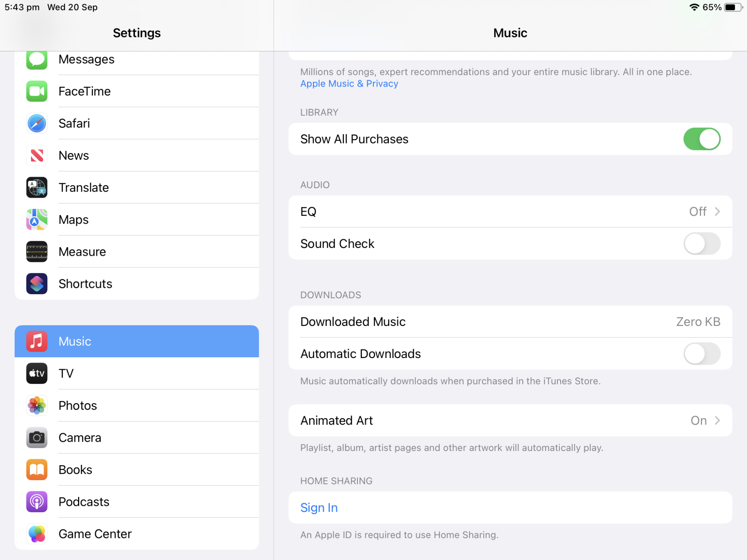Image resolution: width=747 pixels, height=560 pixels.
Task: Tap Sign In for Home Sharing
Action: coord(319,508)
